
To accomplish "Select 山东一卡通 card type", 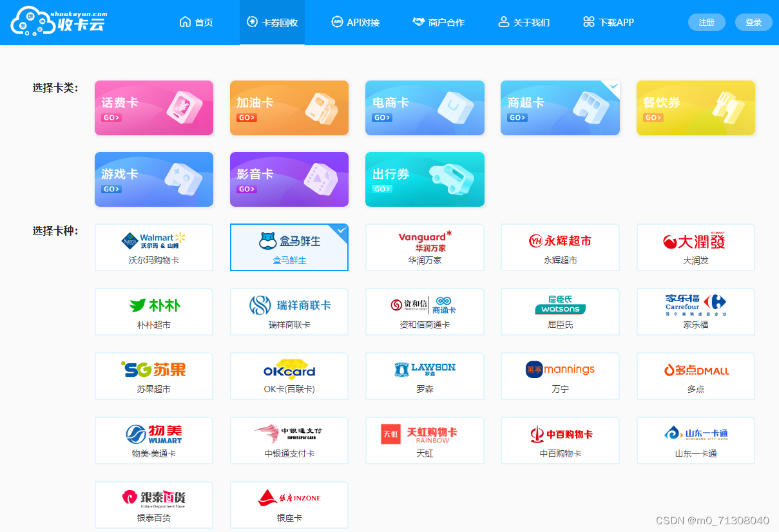I will click(696, 441).
